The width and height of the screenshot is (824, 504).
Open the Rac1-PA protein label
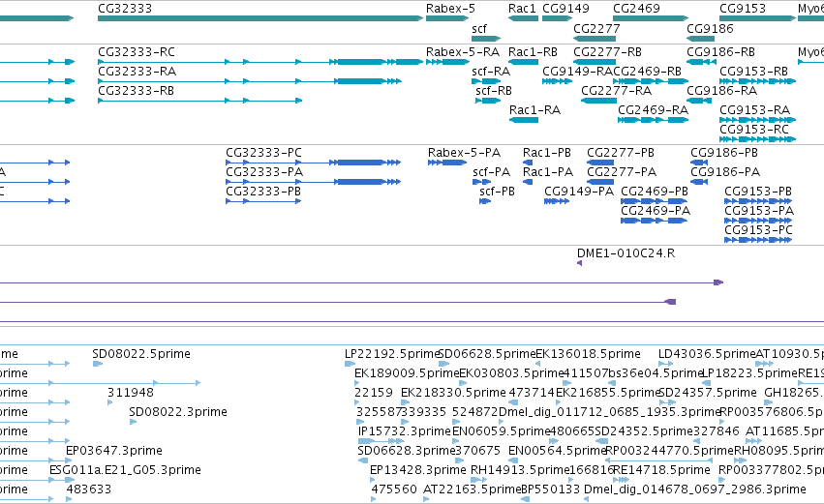tap(548, 172)
